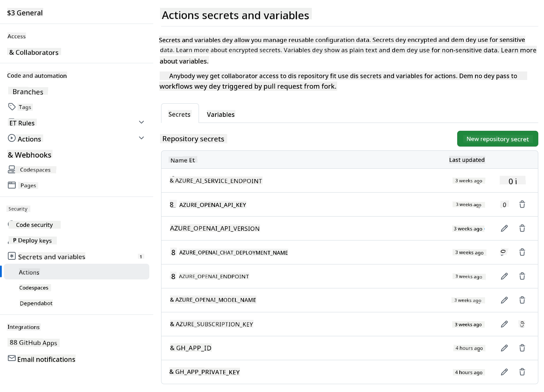The height and width of the screenshot is (392, 544).
Task: Open the Secrets tab
Action: 179,114
